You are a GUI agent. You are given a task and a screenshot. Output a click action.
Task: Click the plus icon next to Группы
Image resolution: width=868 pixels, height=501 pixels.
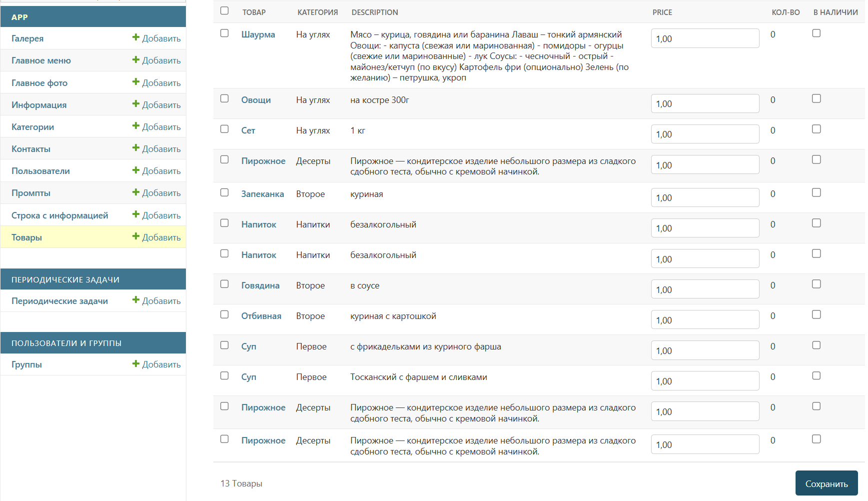(x=136, y=364)
